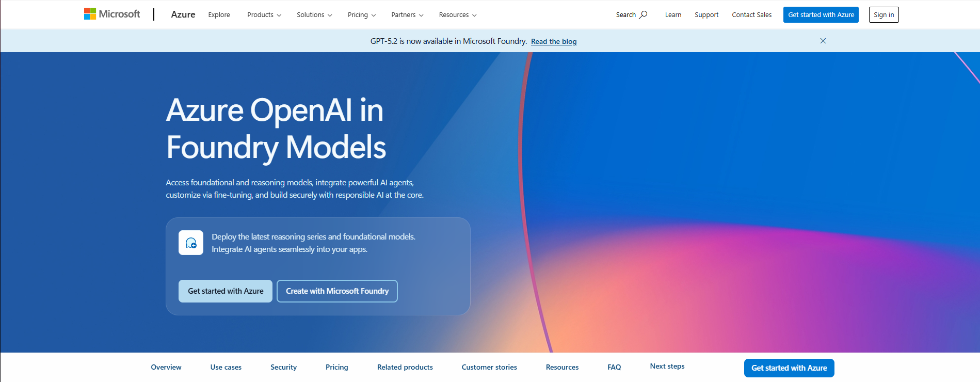
Task: Follow the Read the blog link
Action: [x=554, y=41]
